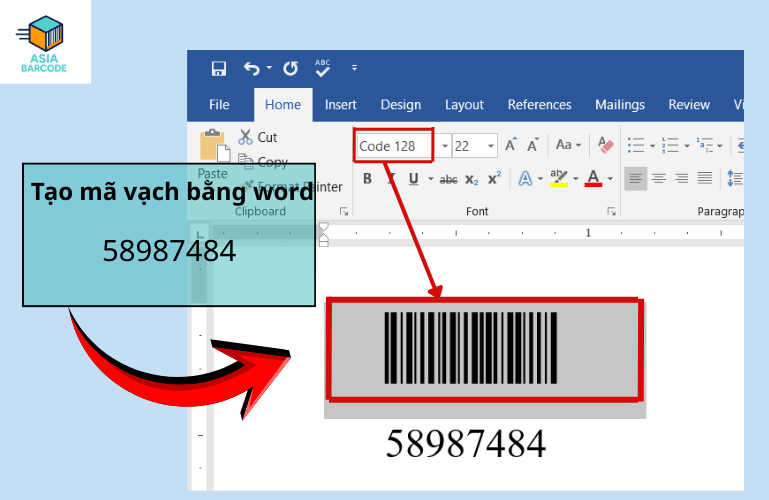This screenshot has width=769, height=500.
Task: Click the Copy button
Action: click(263, 160)
